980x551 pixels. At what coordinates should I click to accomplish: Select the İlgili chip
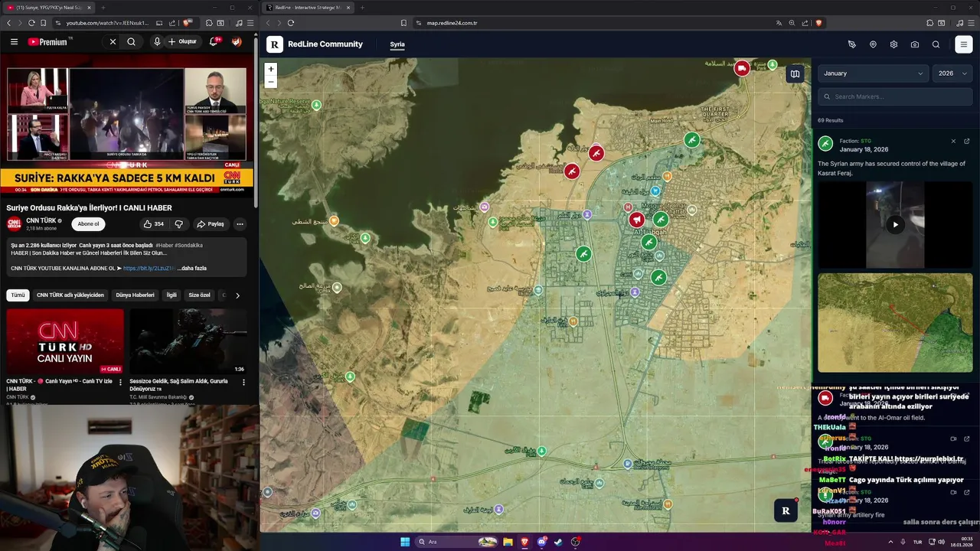pos(171,295)
